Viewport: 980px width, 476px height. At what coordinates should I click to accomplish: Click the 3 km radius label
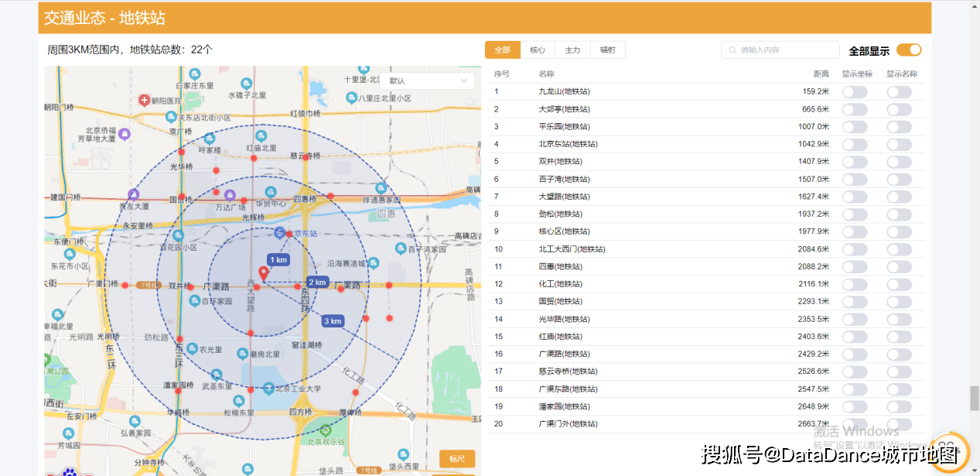coord(333,321)
